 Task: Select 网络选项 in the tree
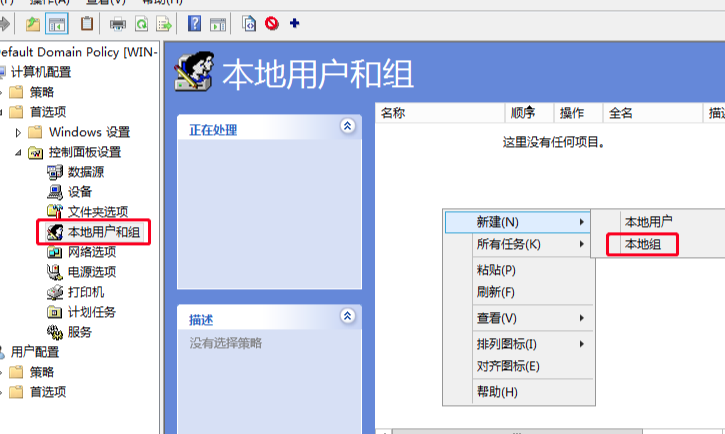(x=92, y=252)
